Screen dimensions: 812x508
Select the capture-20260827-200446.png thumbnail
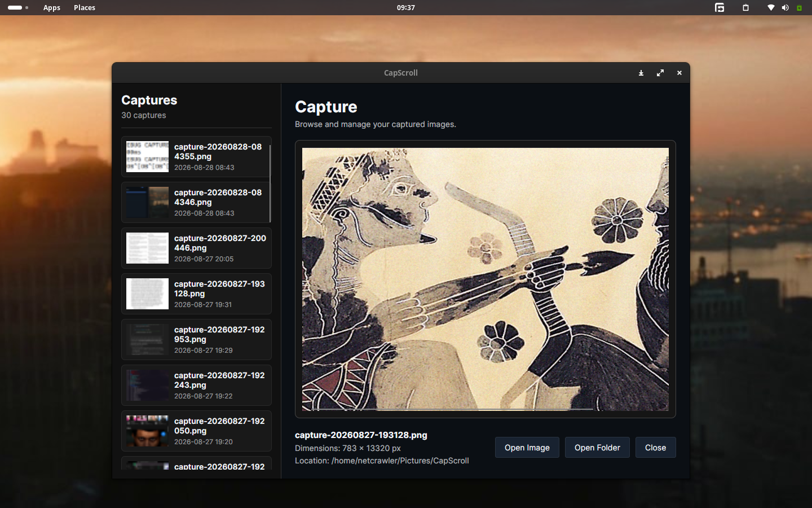[x=147, y=248]
